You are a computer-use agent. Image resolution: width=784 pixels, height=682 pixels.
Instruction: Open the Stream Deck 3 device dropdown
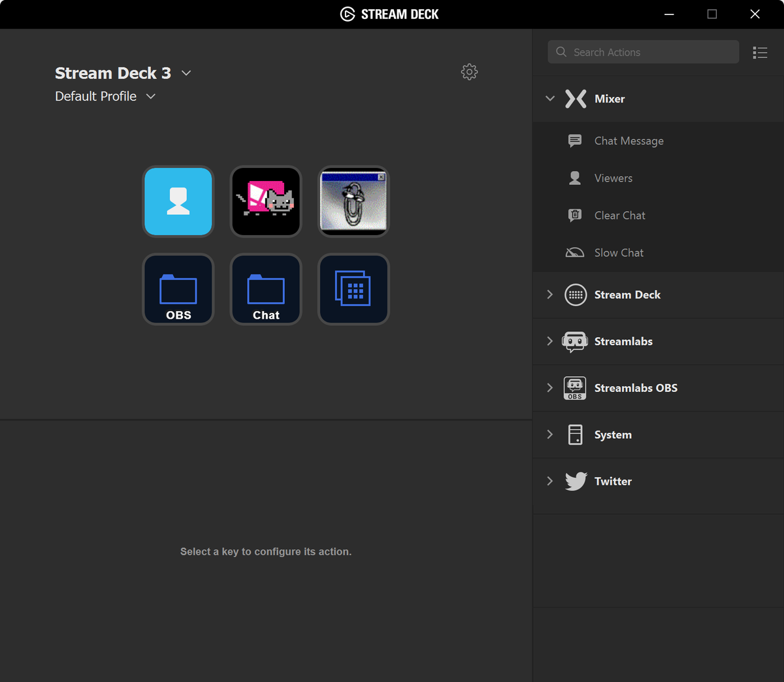coord(186,73)
